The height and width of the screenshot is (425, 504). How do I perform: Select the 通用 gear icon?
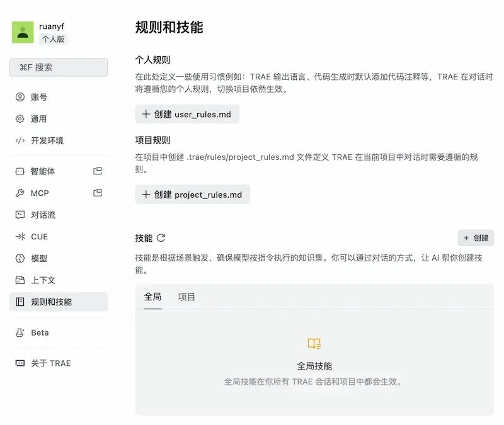coord(20,119)
